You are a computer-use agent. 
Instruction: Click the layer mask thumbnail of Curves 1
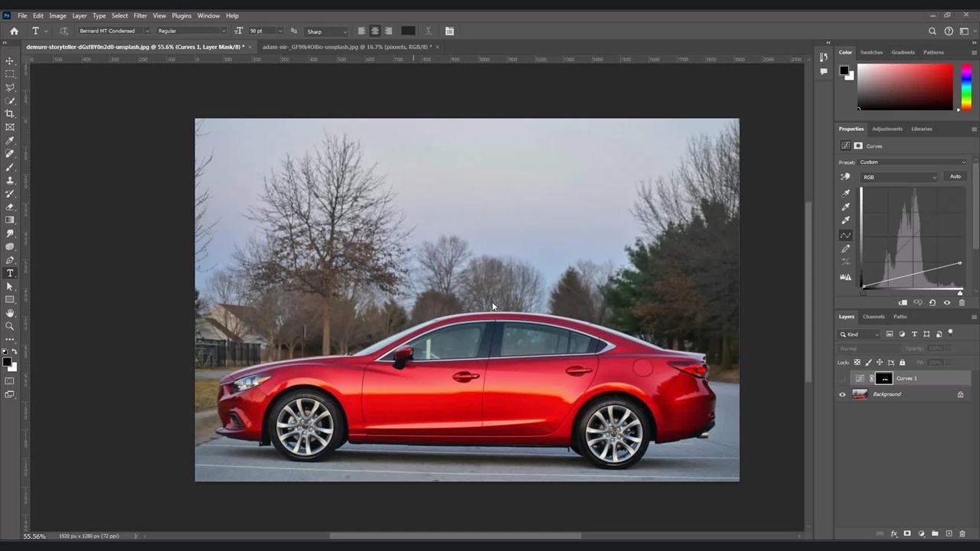pyautogui.click(x=884, y=378)
